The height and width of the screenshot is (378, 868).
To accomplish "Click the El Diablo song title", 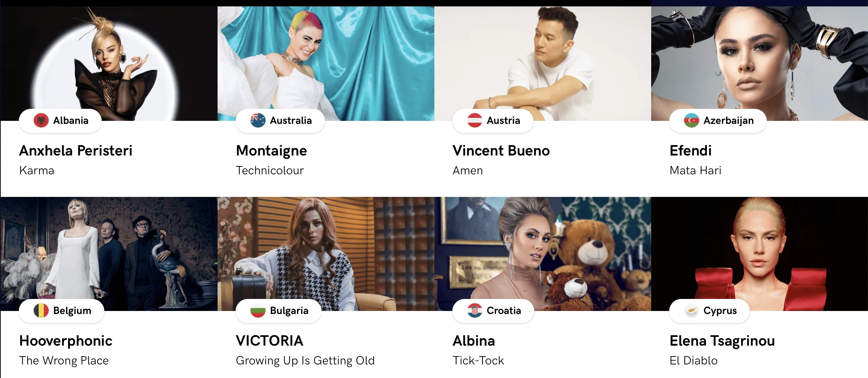I will pyautogui.click(x=694, y=361).
